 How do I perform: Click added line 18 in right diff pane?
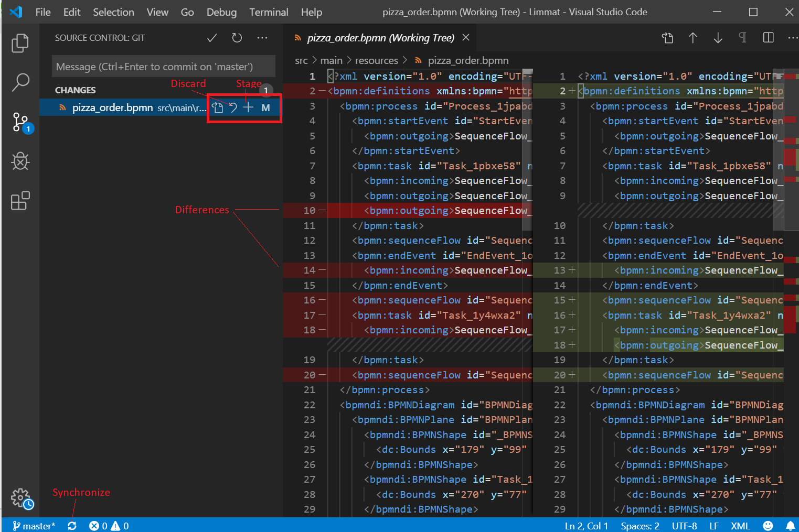(x=658, y=345)
